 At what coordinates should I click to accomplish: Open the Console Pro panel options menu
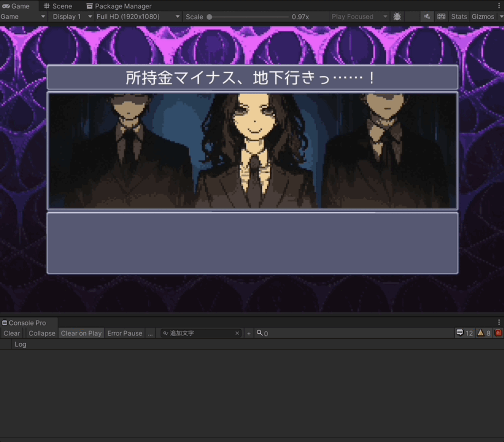tap(499, 322)
